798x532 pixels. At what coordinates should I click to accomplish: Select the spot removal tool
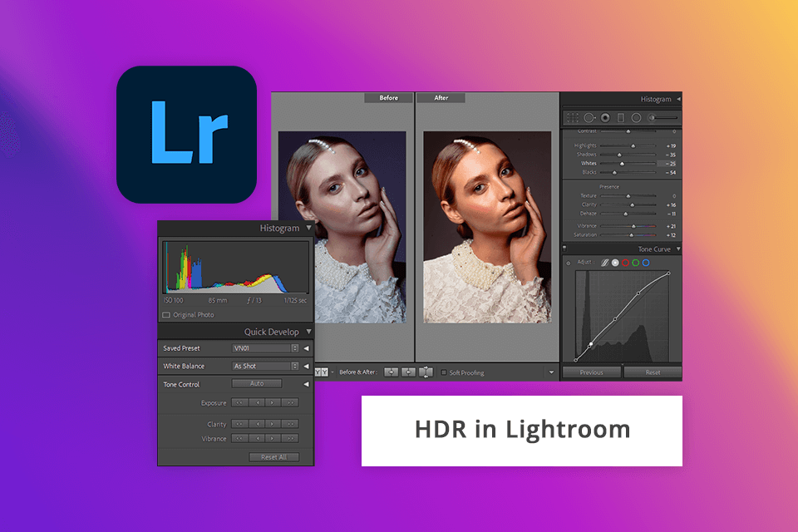pos(589,117)
